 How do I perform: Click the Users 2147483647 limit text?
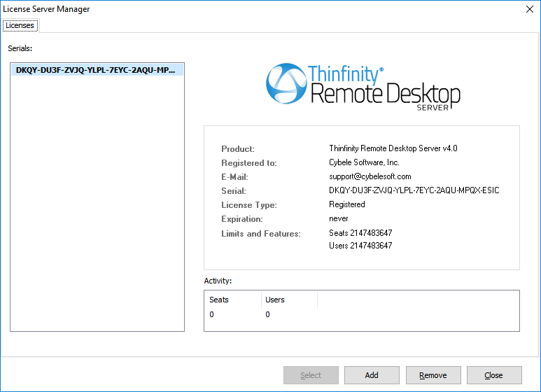point(360,245)
